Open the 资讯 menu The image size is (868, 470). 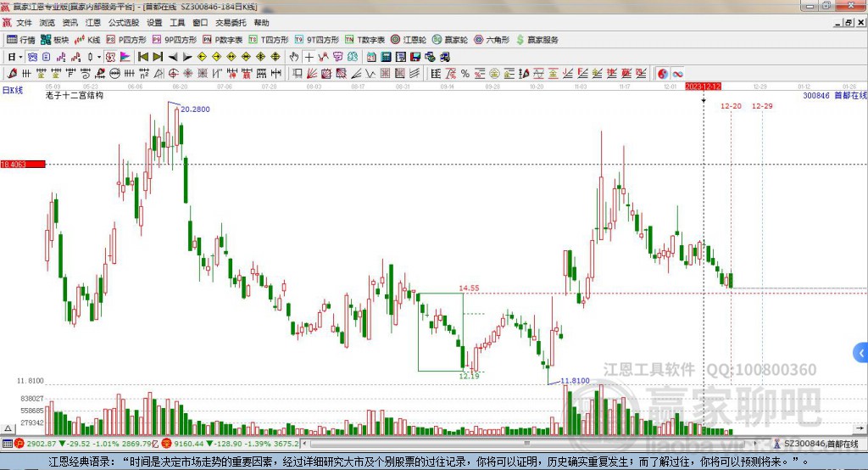[70, 23]
